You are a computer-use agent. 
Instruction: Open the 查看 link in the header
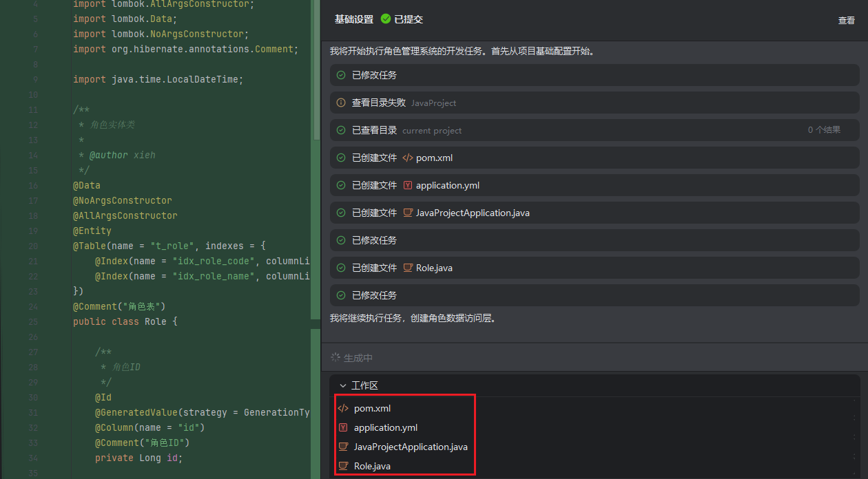point(846,21)
